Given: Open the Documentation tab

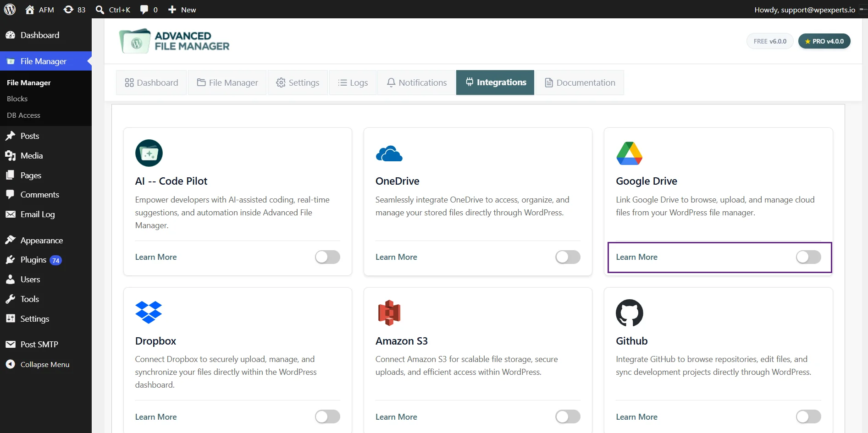Looking at the screenshot, I should tap(580, 82).
